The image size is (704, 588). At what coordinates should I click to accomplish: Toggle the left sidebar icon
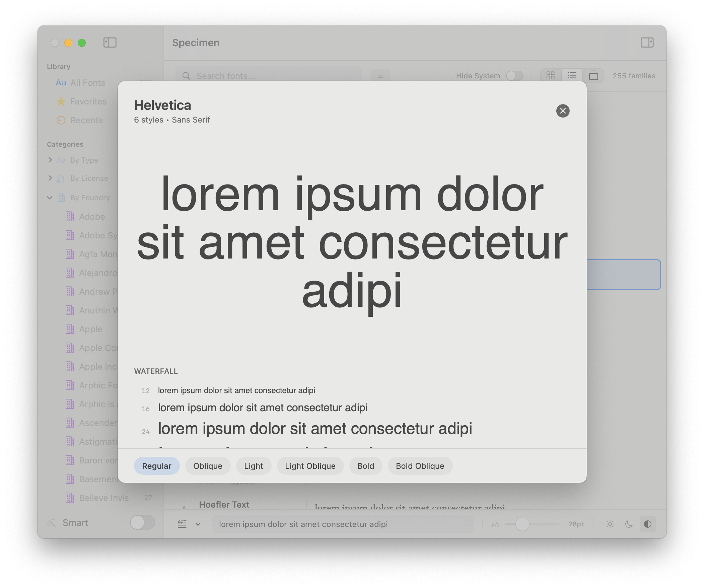coord(110,43)
